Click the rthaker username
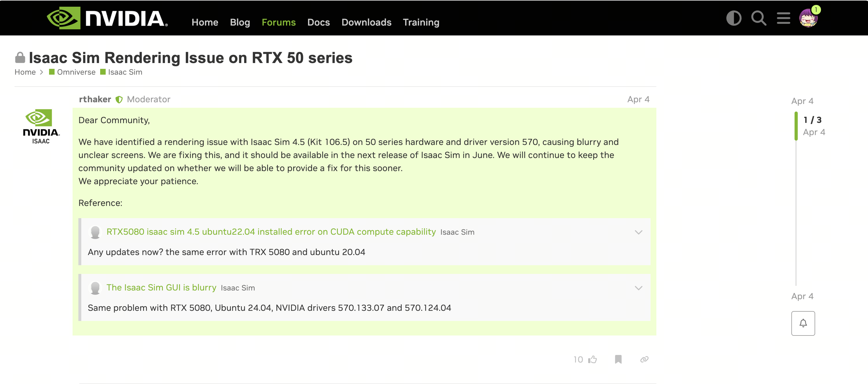The height and width of the screenshot is (384, 868). pyautogui.click(x=95, y=99)
